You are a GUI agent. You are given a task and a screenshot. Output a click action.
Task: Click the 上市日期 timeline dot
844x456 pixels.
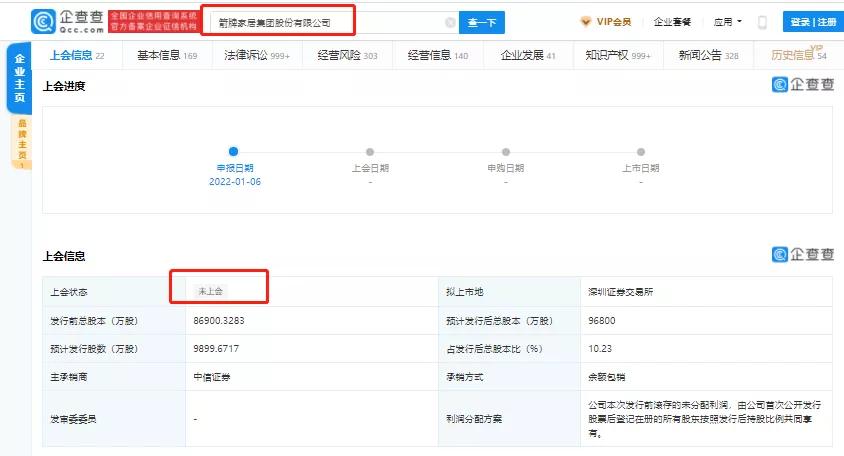pyautogui.click(x=641, y=152)
